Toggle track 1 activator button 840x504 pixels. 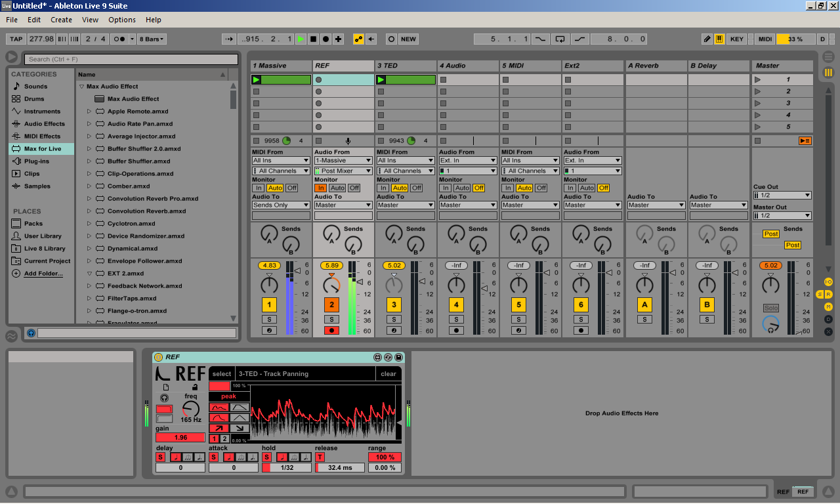[269, 304]
